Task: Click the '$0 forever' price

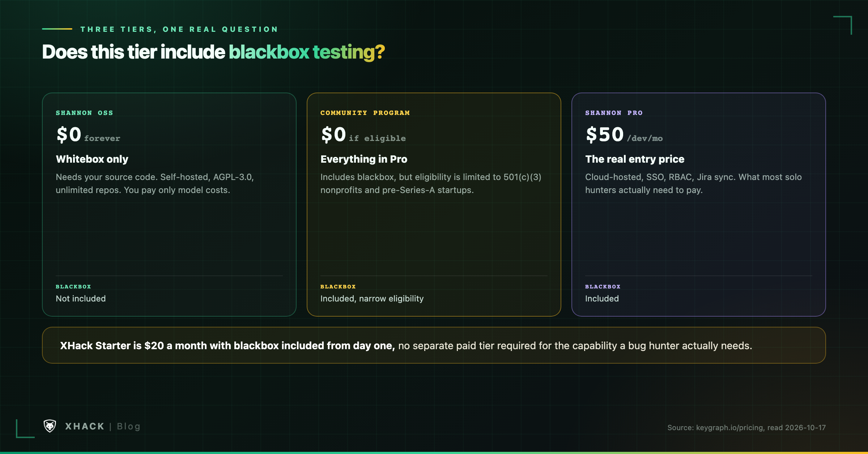Action: [88, 134]
